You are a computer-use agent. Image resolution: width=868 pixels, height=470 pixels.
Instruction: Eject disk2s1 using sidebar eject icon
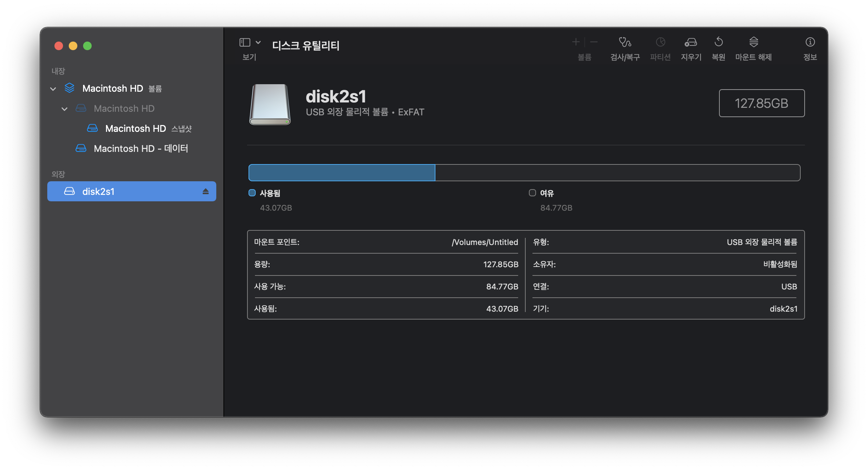pyautogui.click(x=206, y=192)
